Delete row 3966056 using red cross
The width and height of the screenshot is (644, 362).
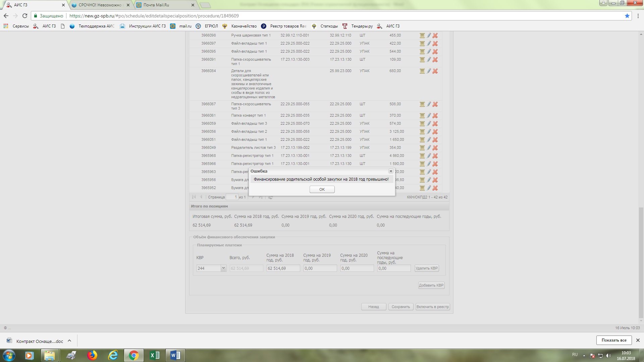[435, 132]
